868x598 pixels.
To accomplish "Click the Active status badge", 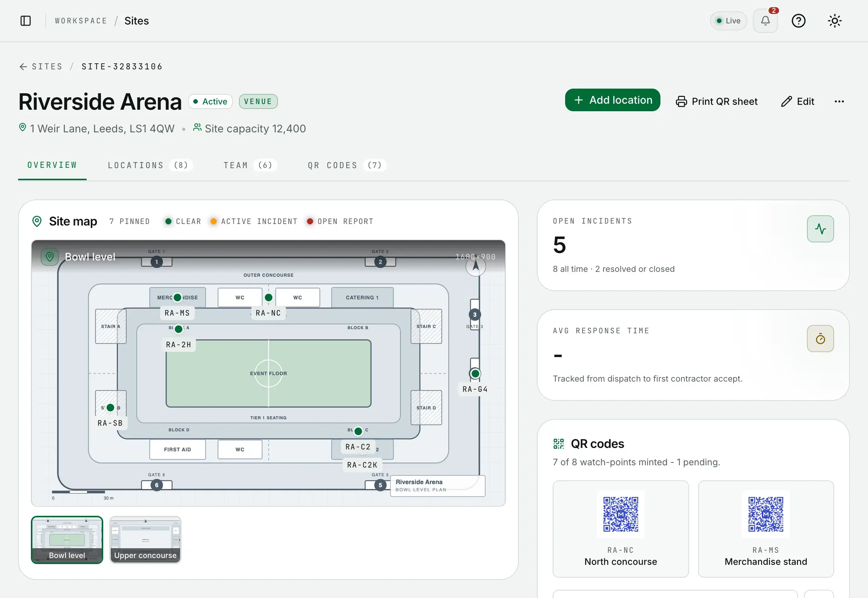I will click(211, 101).
